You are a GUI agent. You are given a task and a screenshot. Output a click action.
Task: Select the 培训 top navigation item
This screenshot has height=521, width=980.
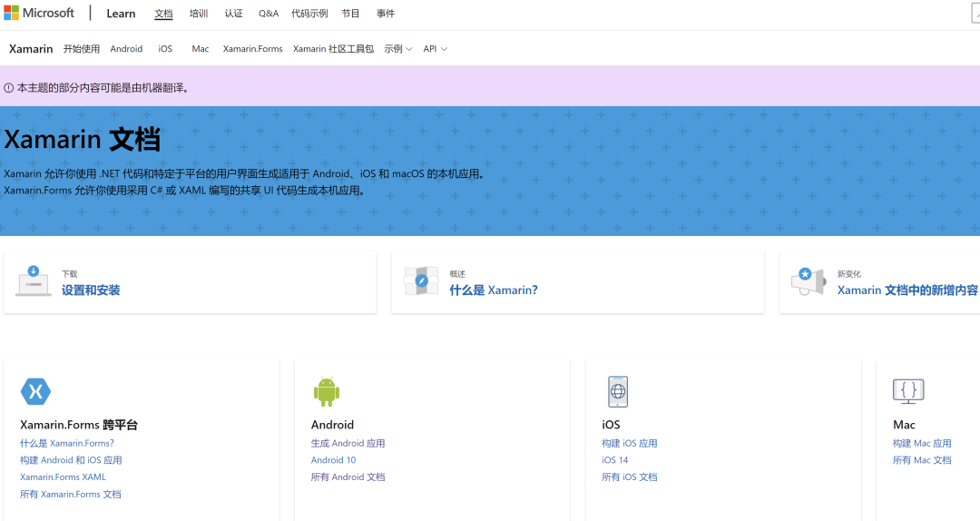[x=199, y=13]
